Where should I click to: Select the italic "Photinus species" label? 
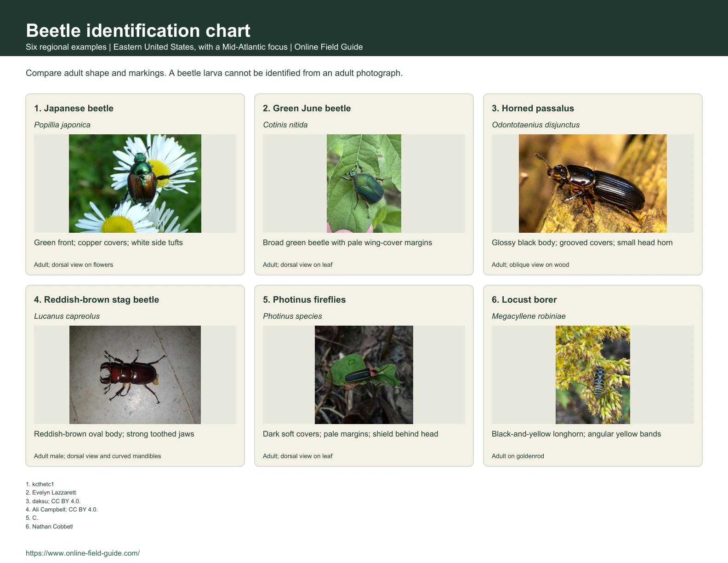(x=292, y=316)
